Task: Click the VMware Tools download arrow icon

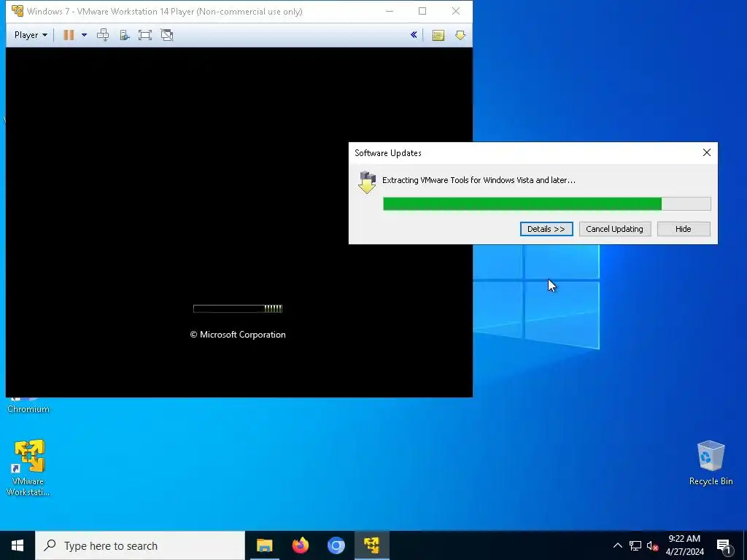Action: click(460, 35)
